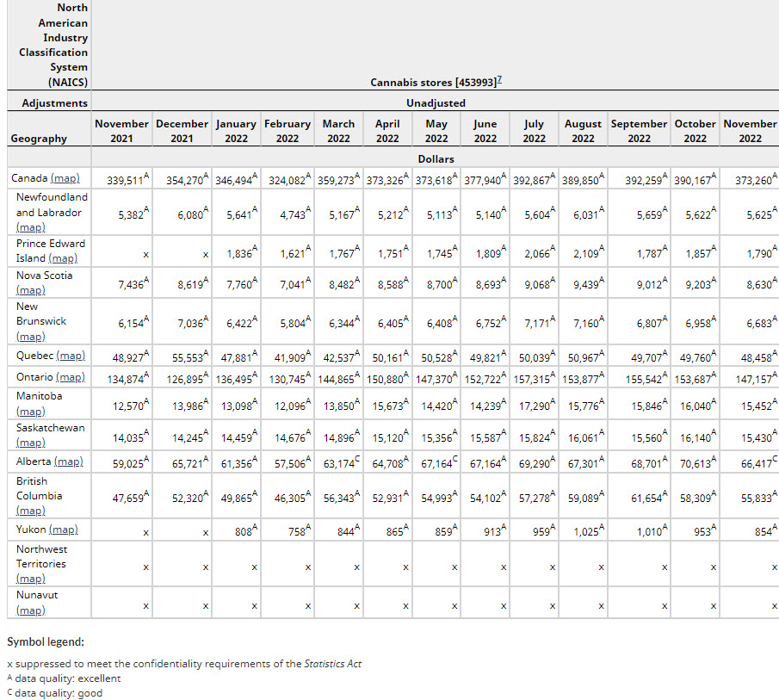Screen dimensions: 779x700
Task: Click the Nunavut map link
Action: (x=30, y=610)
